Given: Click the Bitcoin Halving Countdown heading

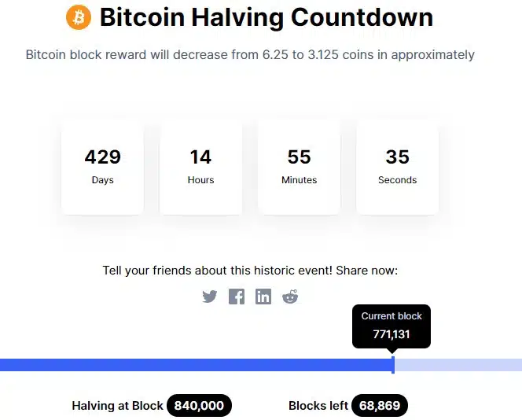Looking at the screenshot, I should coord(267,17).
